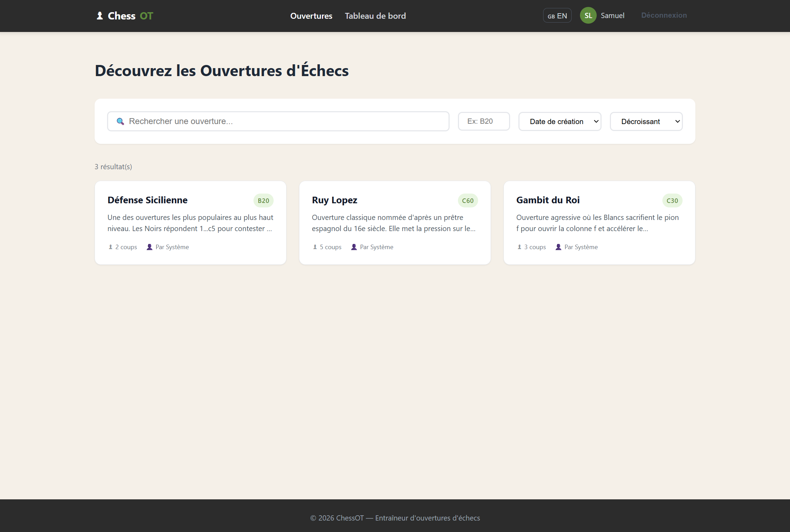
Task: Click the ChessOT pawn logo icon
Action: [100, 16]
